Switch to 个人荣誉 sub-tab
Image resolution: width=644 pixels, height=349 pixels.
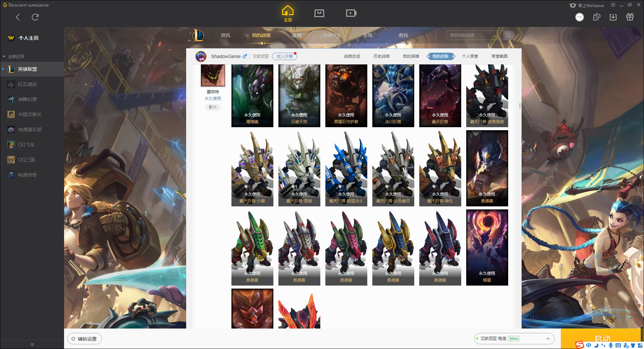tap(470, 56)
